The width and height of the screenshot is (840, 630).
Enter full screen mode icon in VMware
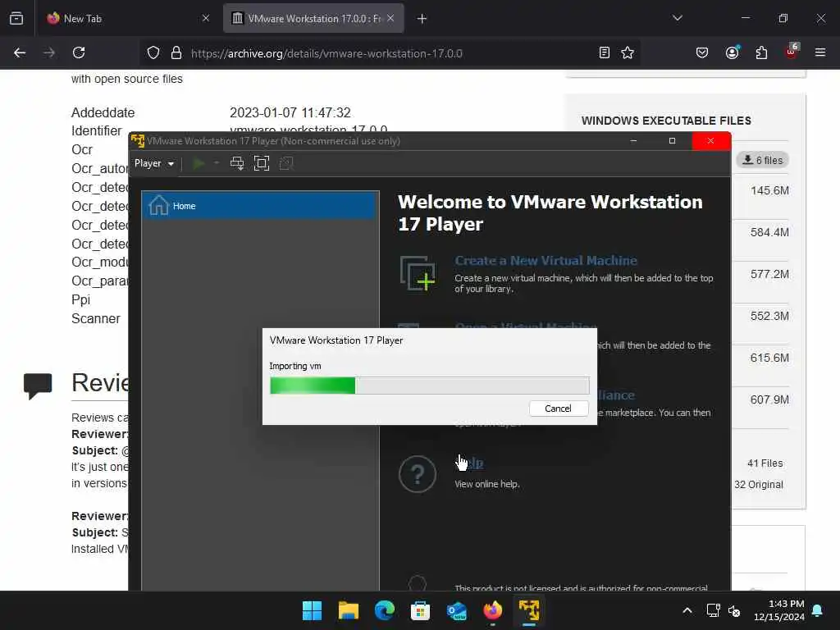[262, 163]
